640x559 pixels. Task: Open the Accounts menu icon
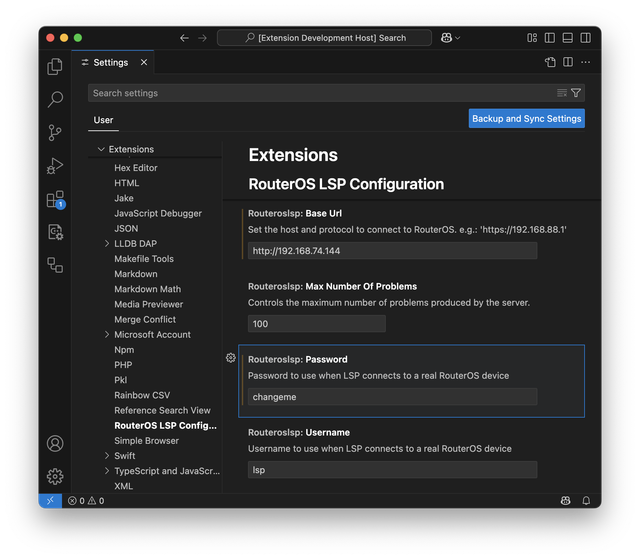pos(55,443)
